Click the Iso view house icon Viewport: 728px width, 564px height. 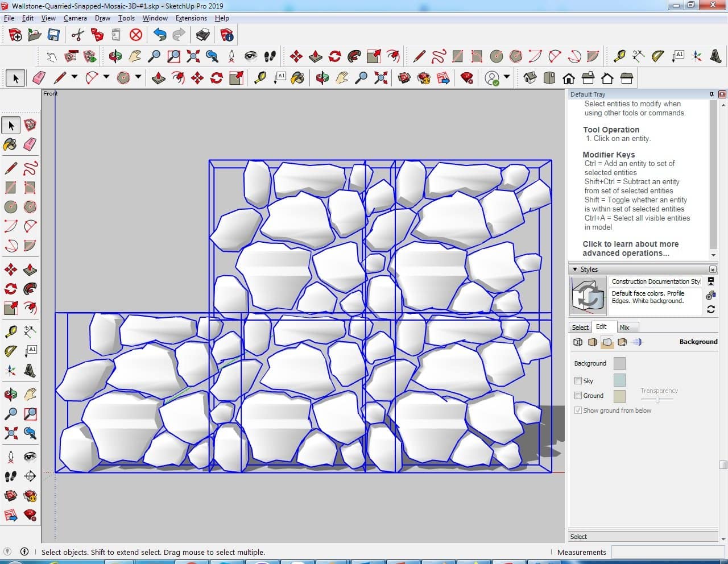point(530,78)
